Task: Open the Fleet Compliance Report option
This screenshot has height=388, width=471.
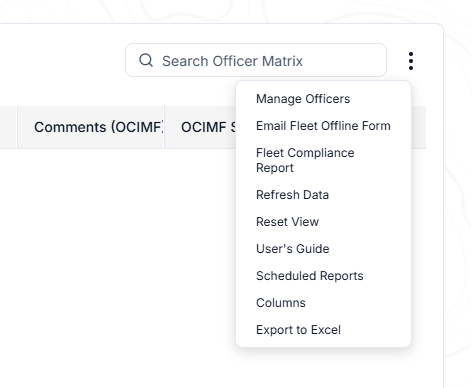Action: [x=305, y=160]
